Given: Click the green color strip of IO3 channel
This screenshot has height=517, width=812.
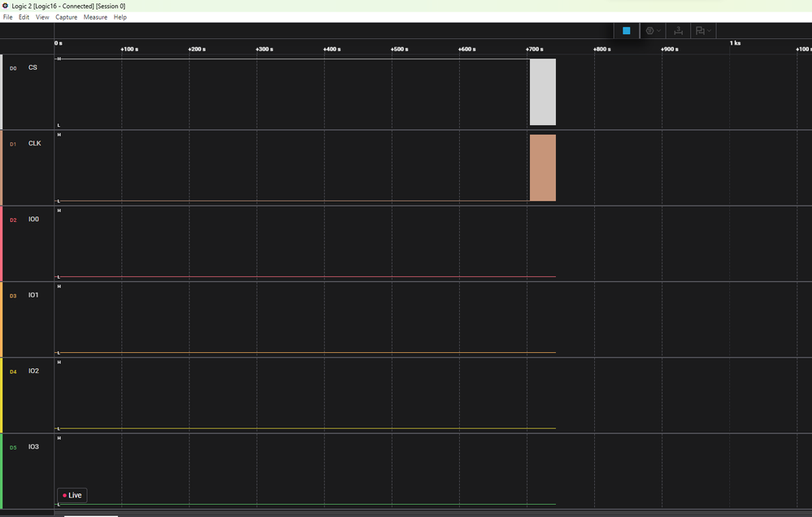Looking at the screenshot, I should coord(2,471).
